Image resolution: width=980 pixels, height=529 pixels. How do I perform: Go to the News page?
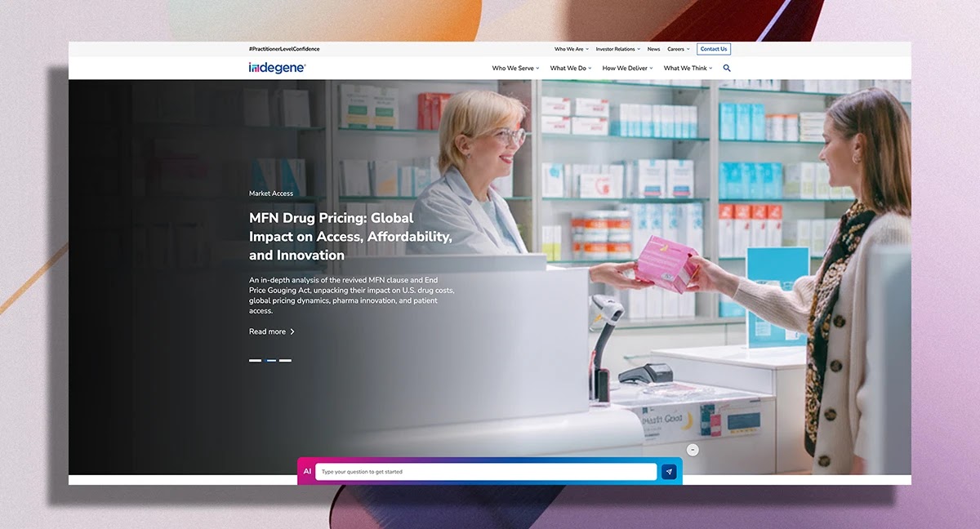653,49
